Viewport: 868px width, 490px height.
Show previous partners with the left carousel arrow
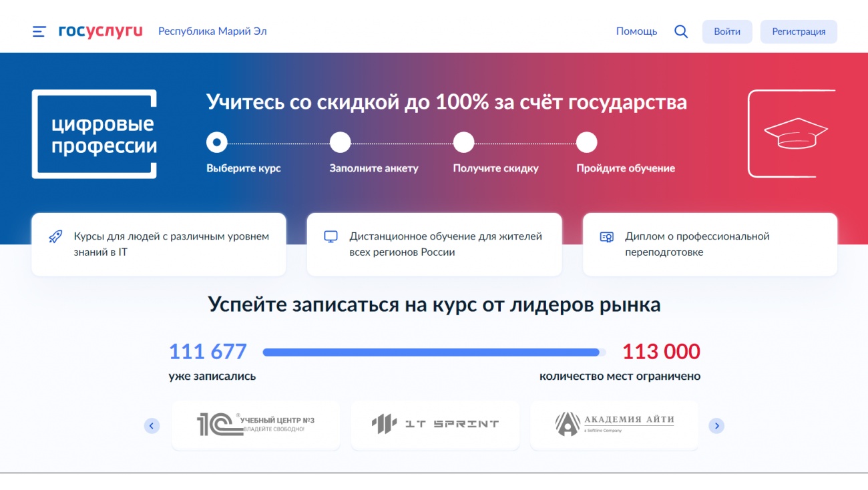(152, 425)
